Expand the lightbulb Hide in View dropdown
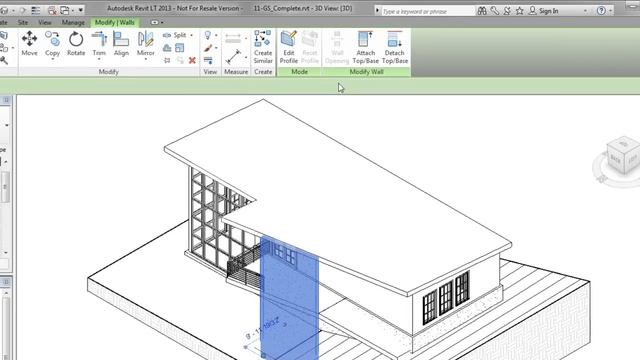 click(216, 36)
